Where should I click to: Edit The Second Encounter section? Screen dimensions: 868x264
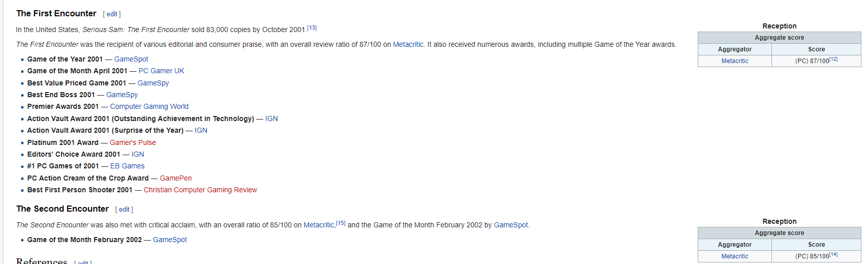coord(124,210)
